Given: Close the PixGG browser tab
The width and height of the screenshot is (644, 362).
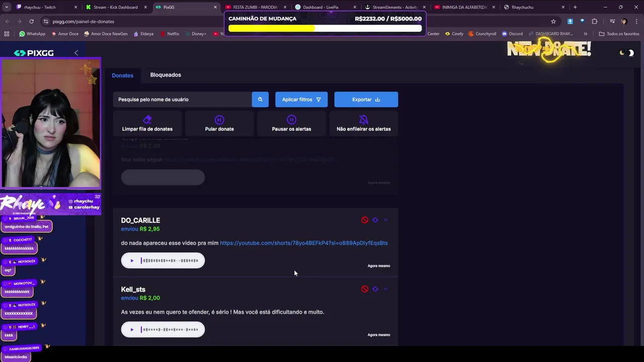Looking at the screenshot, I should [x=215, y=7].
